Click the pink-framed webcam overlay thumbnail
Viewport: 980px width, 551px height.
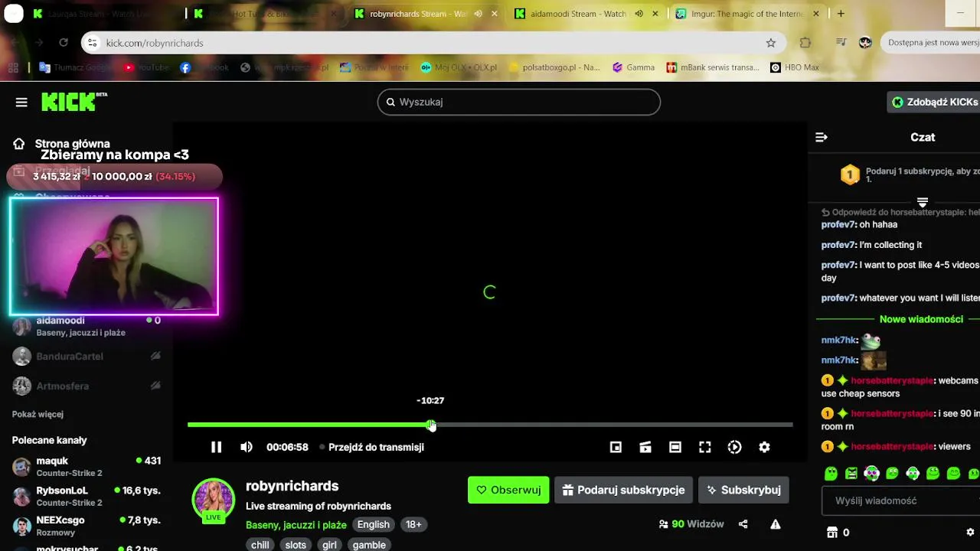114,256
